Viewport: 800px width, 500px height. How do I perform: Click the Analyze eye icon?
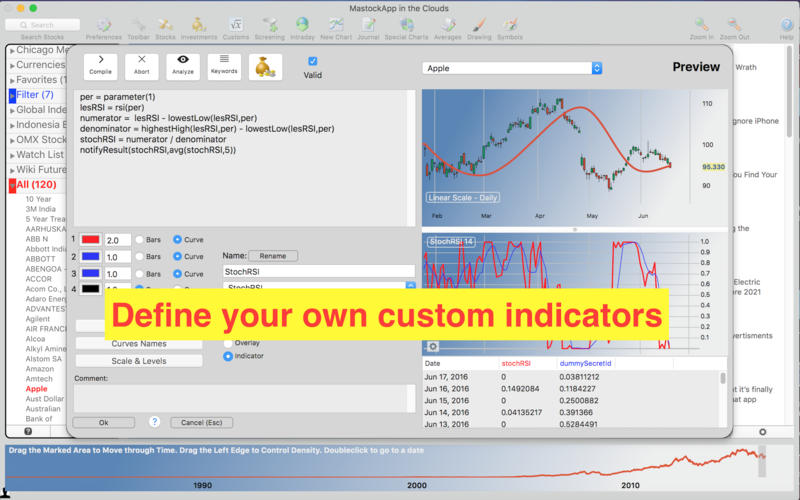[x=183, y=66]
